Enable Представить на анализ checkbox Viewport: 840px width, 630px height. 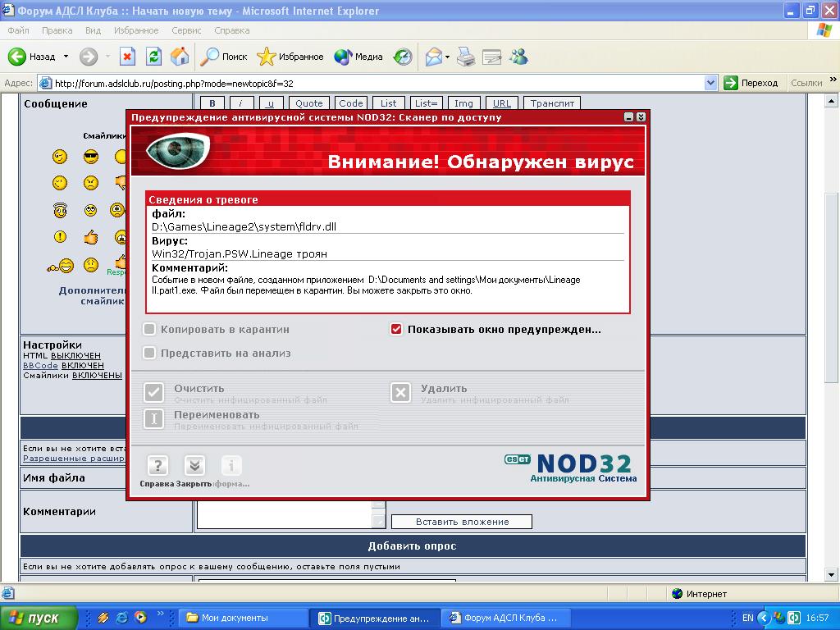(x=149, y=354)
